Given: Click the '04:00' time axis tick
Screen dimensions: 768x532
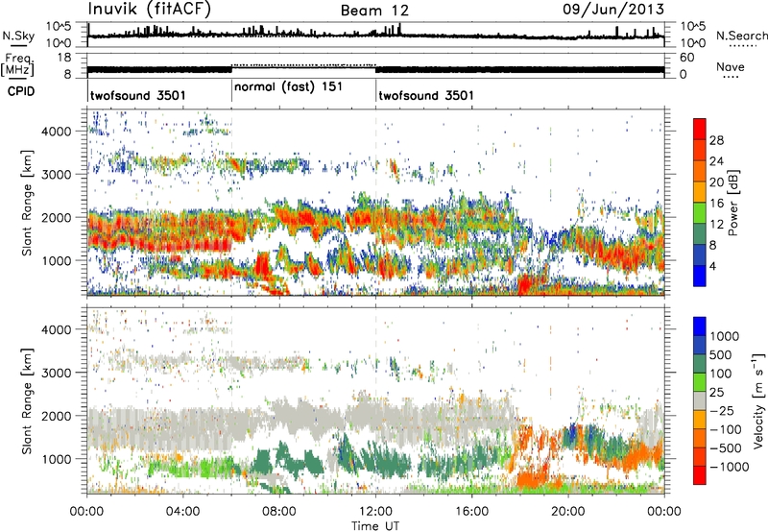Looking at the screenshot, I should [x=182, y=512].
